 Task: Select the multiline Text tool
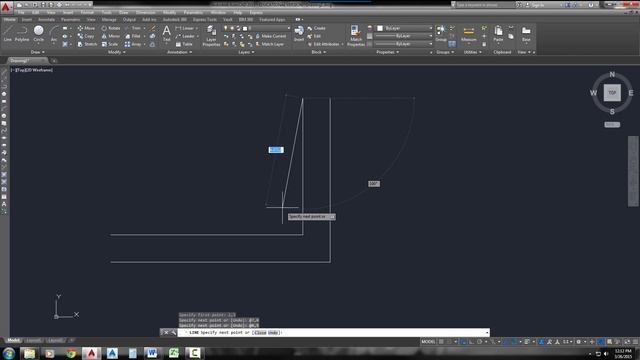click(167, 33)
